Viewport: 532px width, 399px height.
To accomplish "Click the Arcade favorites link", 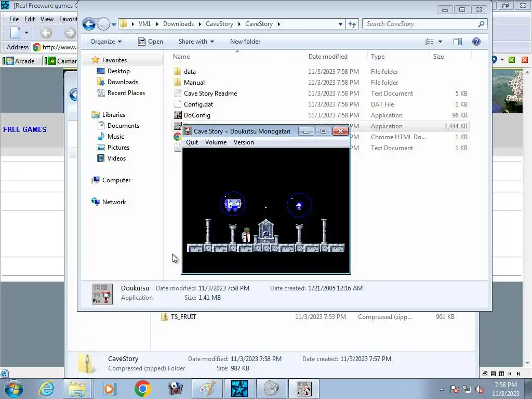I will tap(20, 61).
